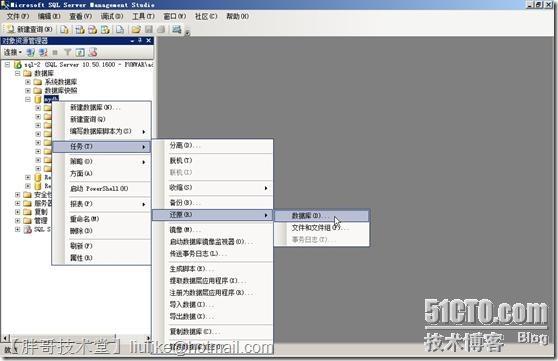Open the 查看 menu
The height and width of the screenshot is (361, 558).
pos(80,16)
